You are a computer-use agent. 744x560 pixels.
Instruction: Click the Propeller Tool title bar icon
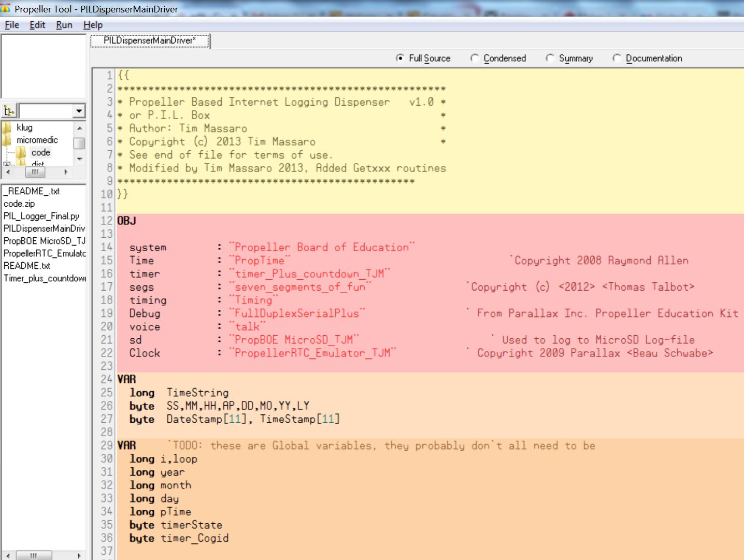pos(6,8)
